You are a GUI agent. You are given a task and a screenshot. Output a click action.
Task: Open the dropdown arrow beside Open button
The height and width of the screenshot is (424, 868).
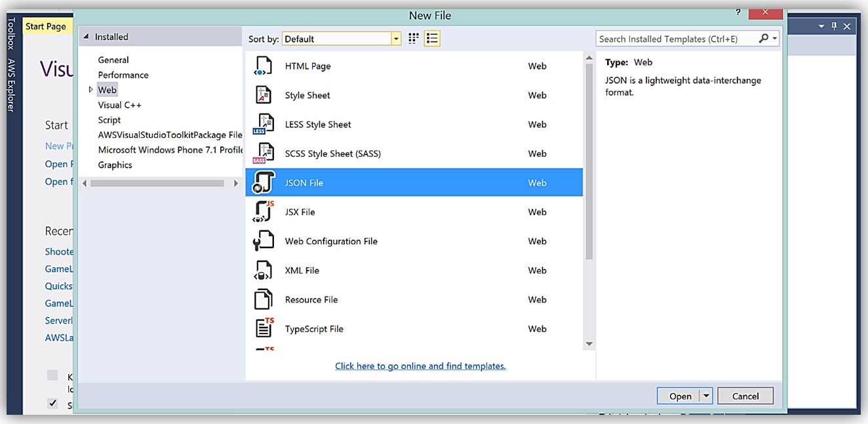[x=706, y=396]
